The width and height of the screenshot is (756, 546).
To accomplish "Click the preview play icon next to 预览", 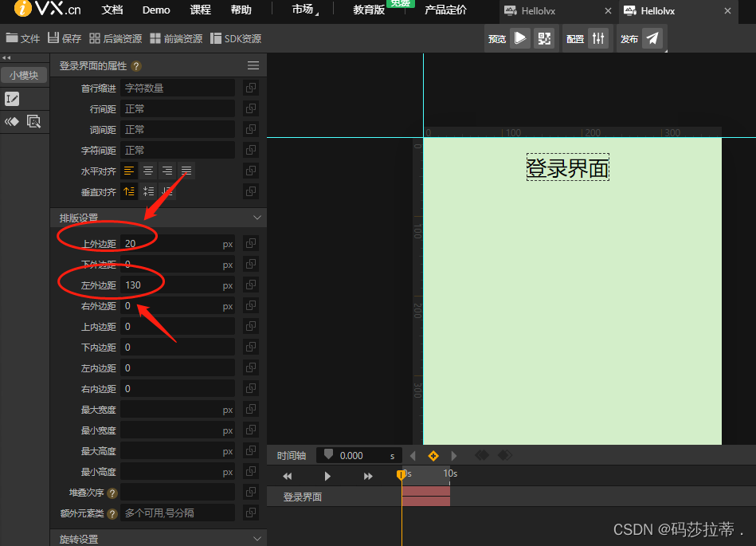I will [520, 37].
